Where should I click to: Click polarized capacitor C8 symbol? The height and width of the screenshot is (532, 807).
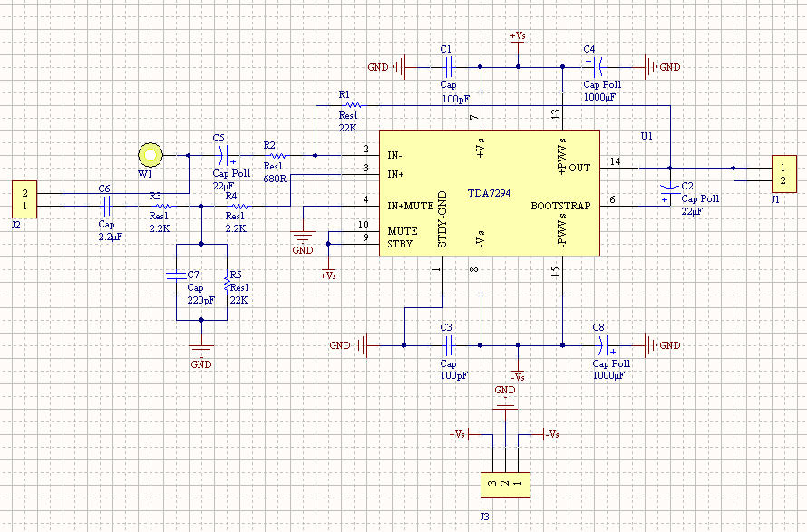coord(602,345)
